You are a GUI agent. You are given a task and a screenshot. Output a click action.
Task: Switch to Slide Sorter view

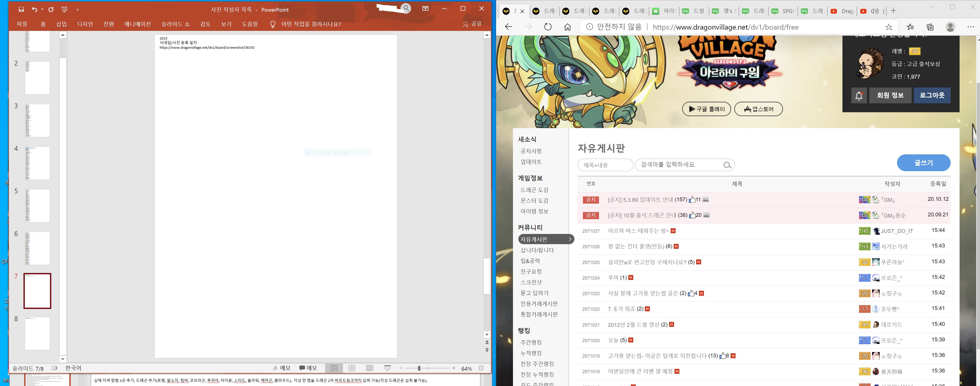[x=351, y=368]
